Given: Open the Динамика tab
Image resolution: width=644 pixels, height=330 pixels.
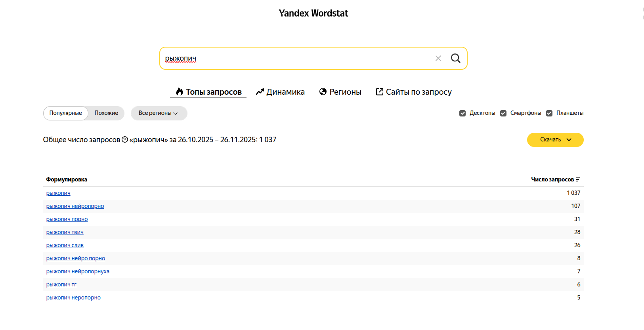Looking at the screenshot, I should 280,92.
